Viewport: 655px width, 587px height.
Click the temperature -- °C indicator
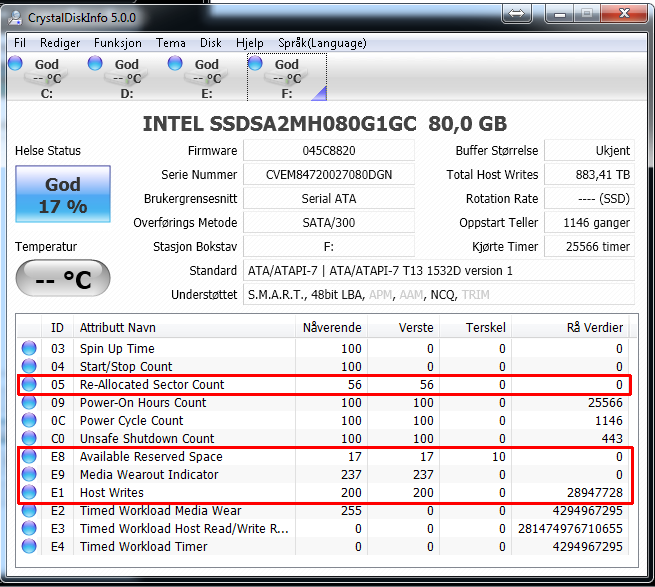click(63, 278)
